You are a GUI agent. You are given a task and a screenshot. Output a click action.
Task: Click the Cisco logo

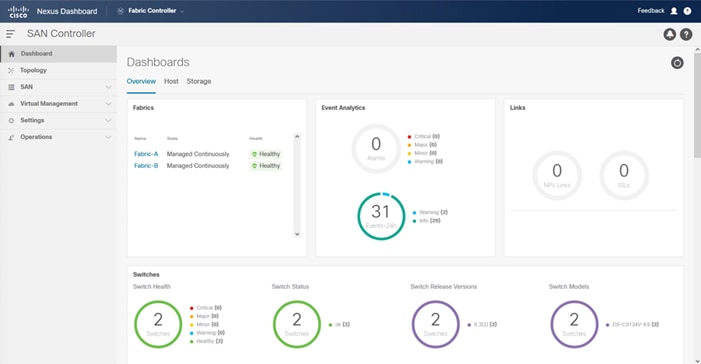pyautogui.click(x=18, y=11)
